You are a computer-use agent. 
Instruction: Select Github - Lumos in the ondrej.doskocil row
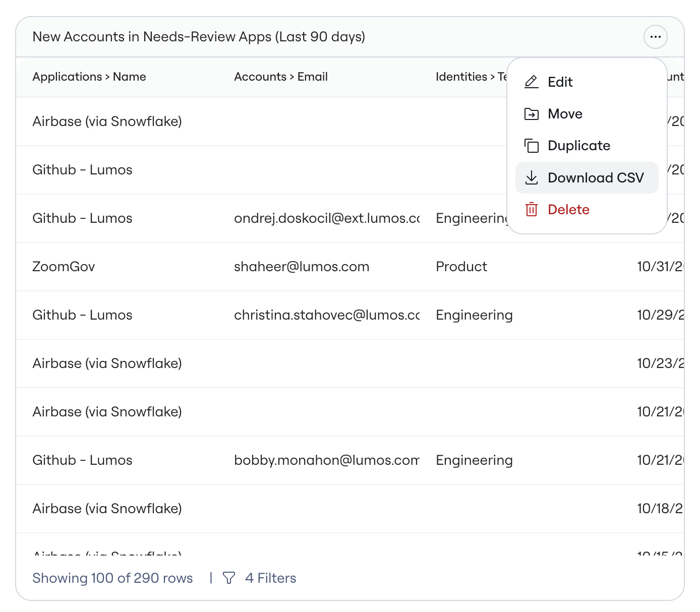tap(82, 218)
